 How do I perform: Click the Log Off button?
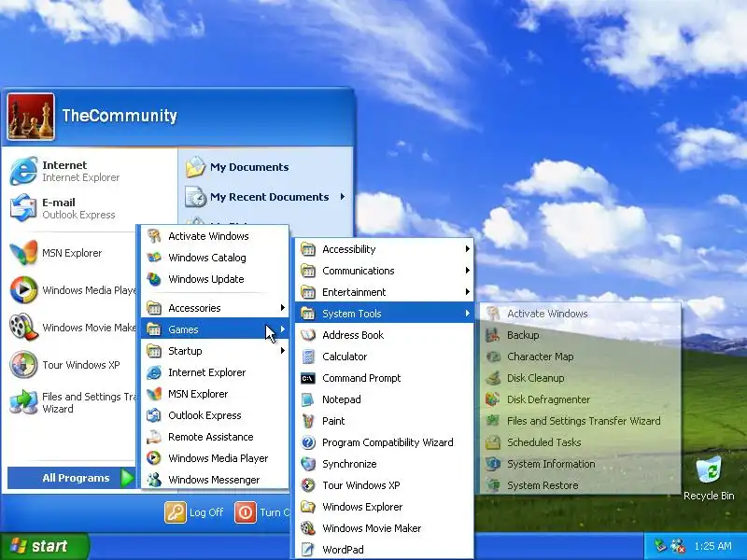194,512
